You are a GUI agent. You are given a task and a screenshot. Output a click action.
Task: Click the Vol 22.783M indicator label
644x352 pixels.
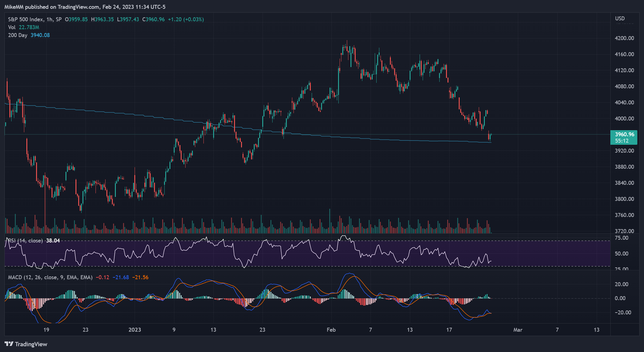coord(24,27)
